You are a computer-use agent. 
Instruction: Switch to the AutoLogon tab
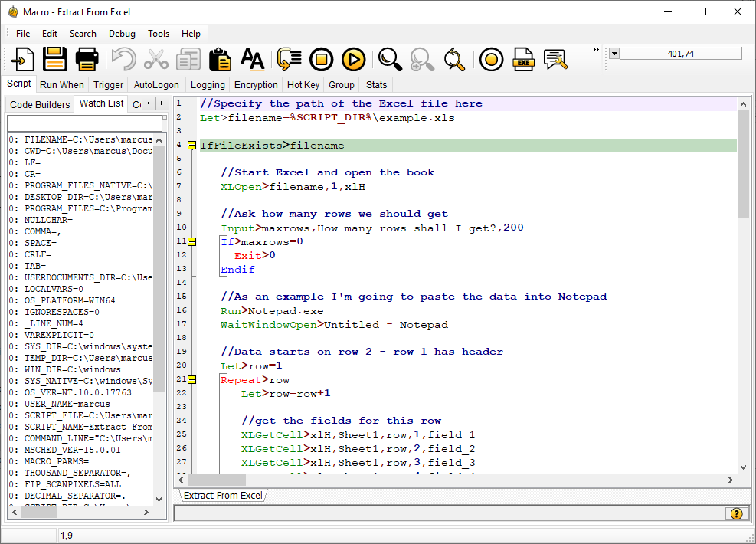coord(156,85)
